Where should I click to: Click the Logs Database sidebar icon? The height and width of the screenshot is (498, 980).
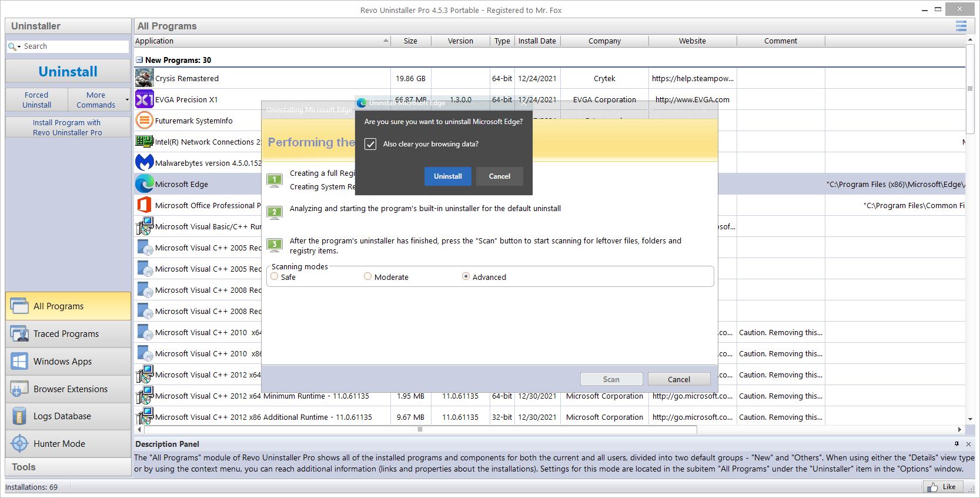click(x=19, y=416)
